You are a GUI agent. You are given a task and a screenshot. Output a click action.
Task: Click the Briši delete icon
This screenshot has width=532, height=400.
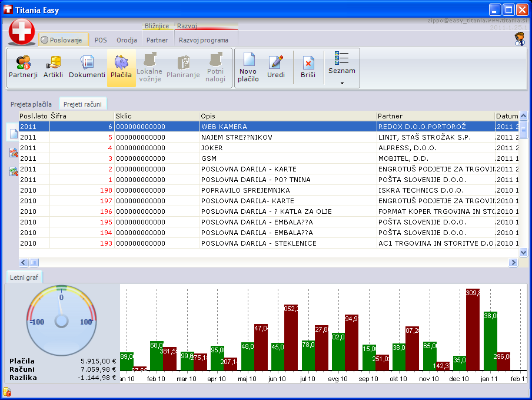[308, 63]
